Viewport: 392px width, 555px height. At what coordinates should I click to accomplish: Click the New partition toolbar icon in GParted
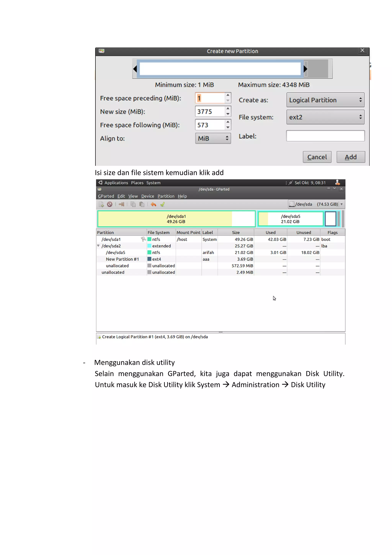pos(101,204)
